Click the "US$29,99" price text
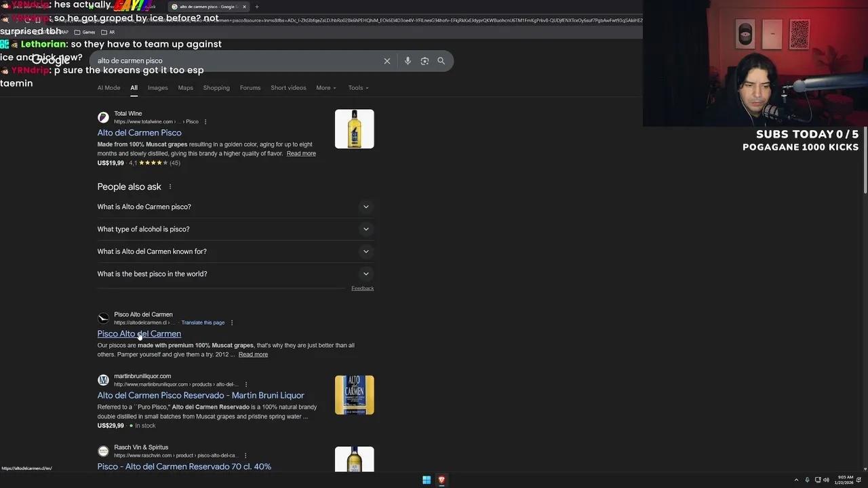Image resolution: width=868 pixels, height=488 pixels. (x=111, y=426)
